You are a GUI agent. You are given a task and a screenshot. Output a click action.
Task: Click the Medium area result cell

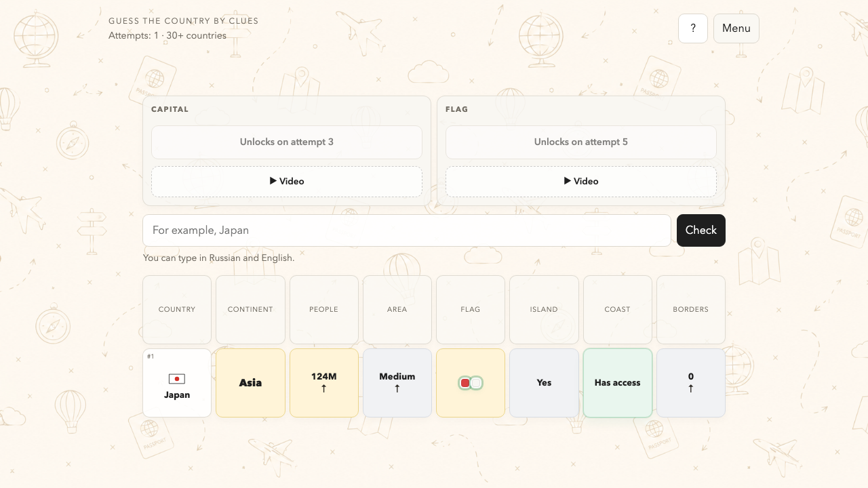(397, 383)
